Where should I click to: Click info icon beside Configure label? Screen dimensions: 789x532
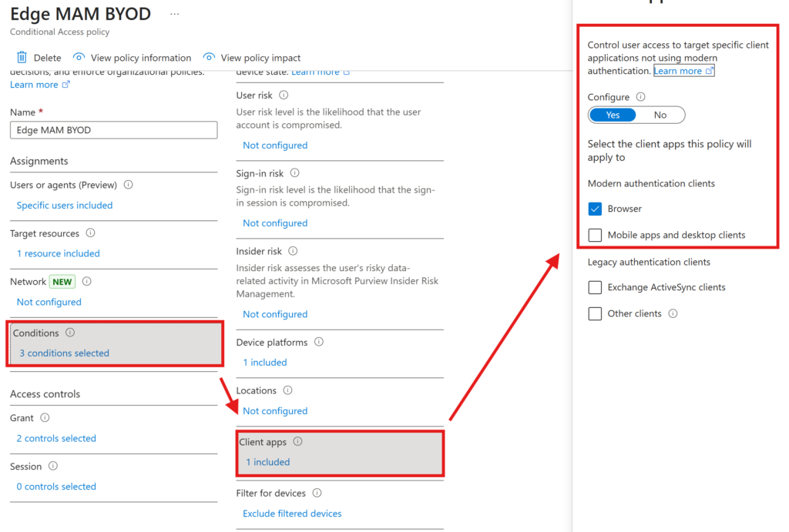640,97
